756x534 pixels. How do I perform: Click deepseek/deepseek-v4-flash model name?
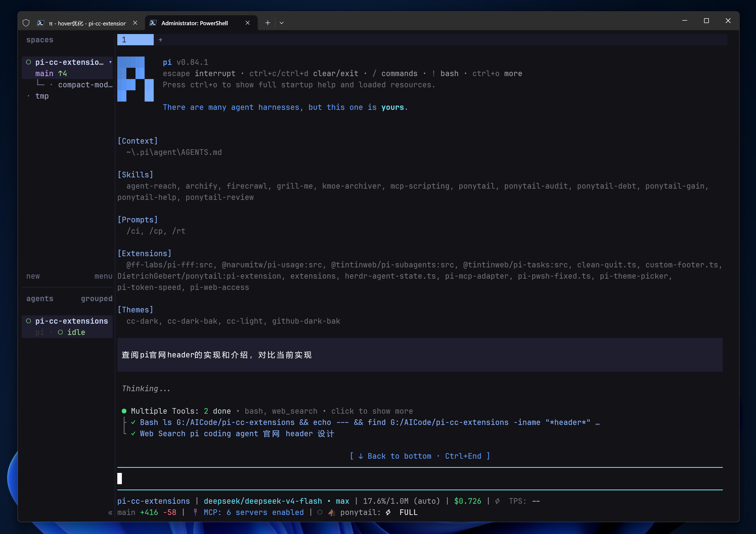point(263,501)
